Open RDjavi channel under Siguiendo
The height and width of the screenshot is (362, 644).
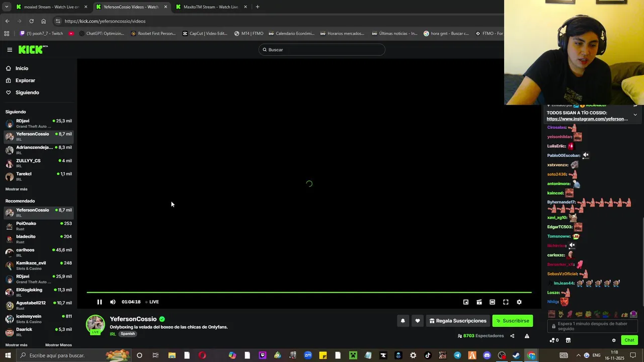[x=38, y=123]
